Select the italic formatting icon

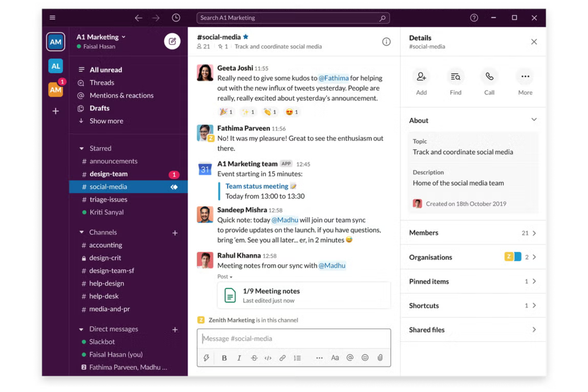click(x=239, y=357)
